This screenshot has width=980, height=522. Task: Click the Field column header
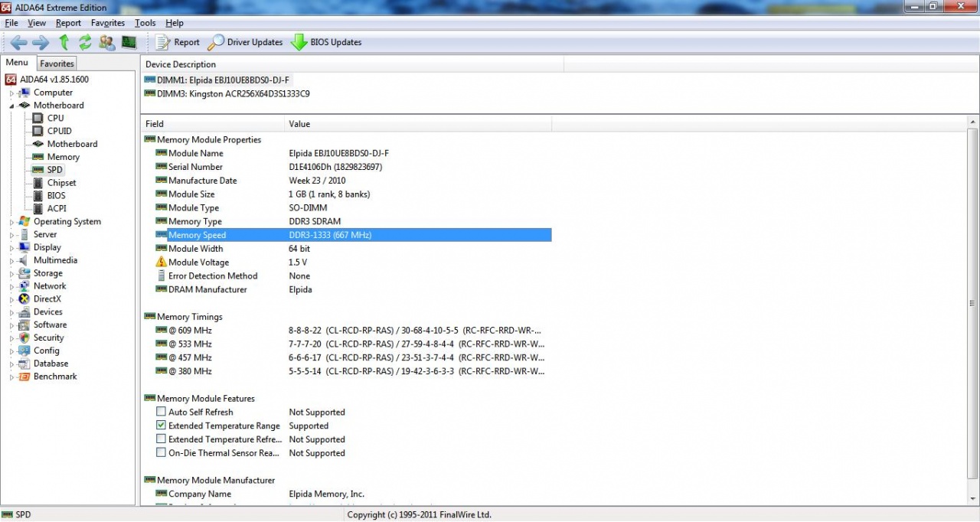(x=213, y=123)
